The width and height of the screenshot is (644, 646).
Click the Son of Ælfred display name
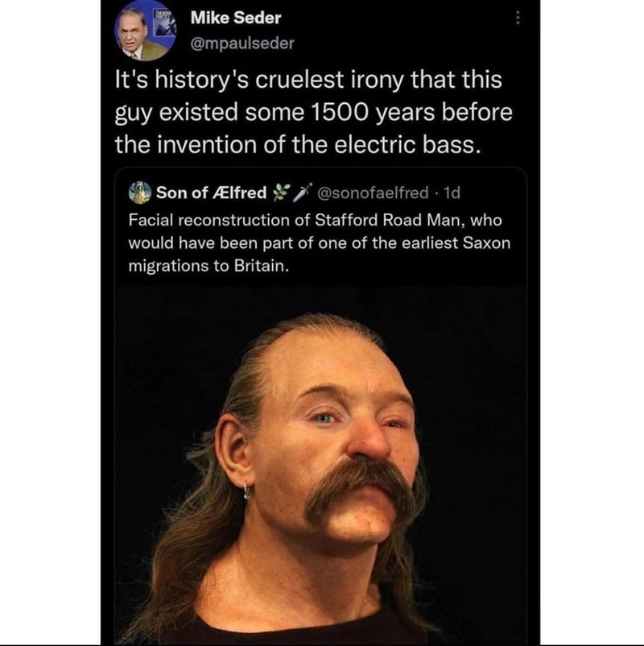[212, 193]
